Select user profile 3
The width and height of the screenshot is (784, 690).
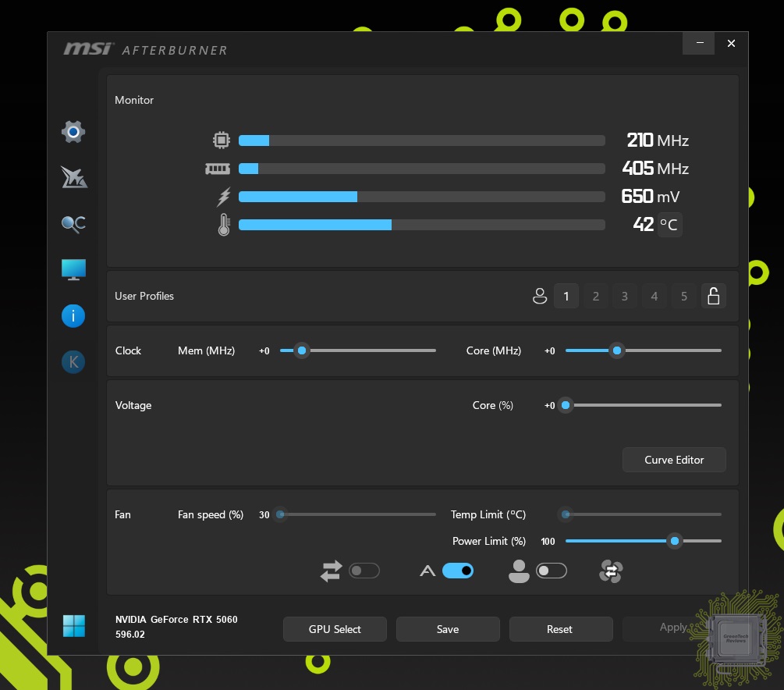pyautogui.click(x=624, y=296)
